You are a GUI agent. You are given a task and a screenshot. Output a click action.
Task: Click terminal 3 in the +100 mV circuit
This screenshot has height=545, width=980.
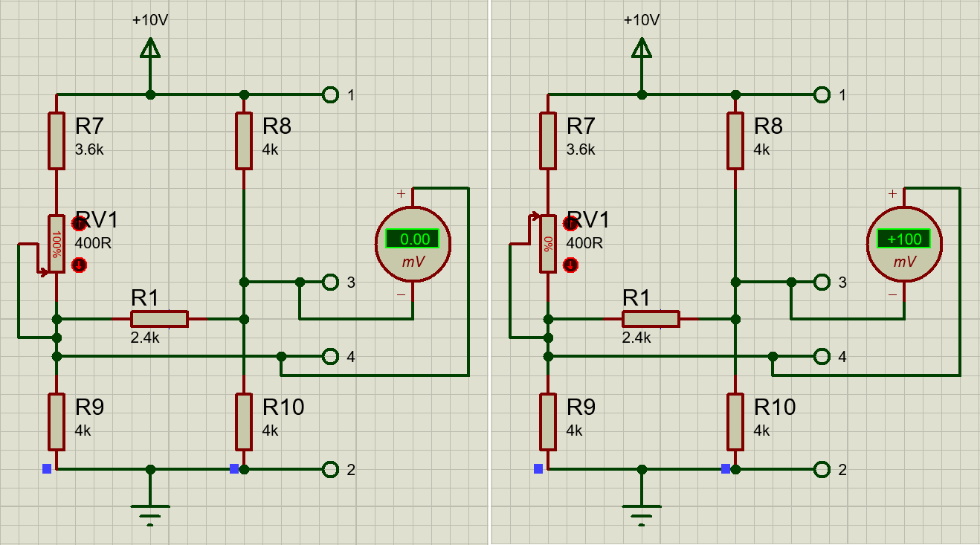click(x=822, y=282)
